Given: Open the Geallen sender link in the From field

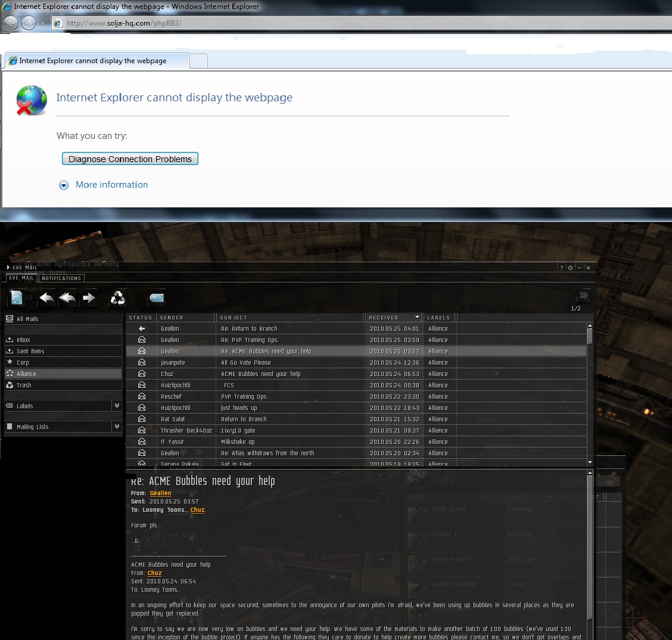Looking at the screenshot, I should (160, 493).
